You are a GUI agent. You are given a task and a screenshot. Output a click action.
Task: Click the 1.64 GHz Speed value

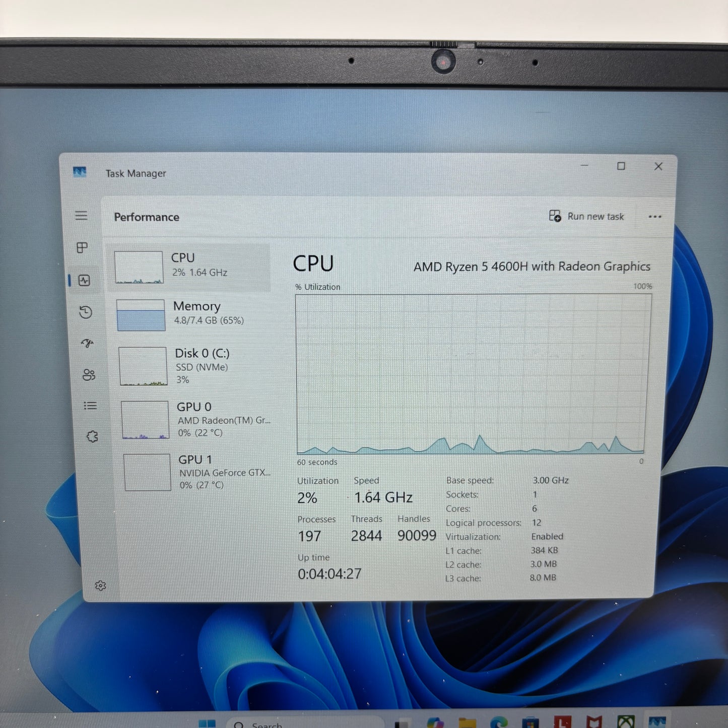tap(383, 498)
